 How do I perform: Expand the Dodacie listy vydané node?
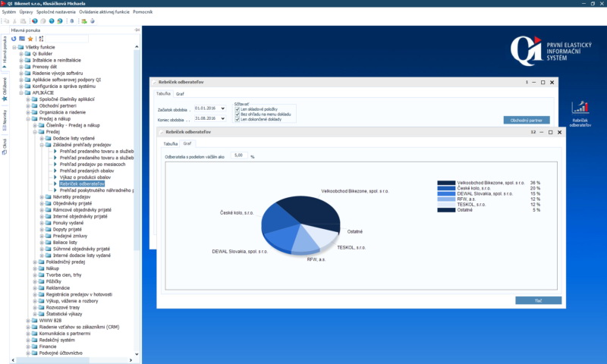click(42, 138)
